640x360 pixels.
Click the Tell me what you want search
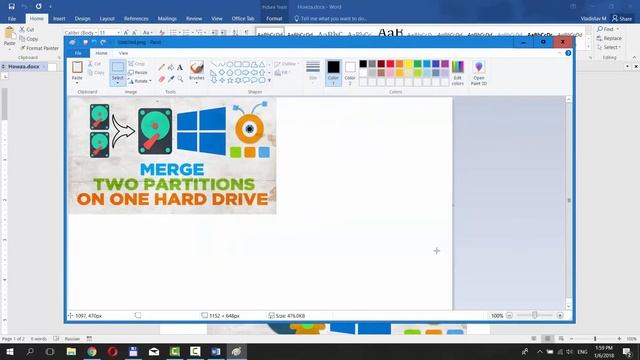[x=331, y=18]
